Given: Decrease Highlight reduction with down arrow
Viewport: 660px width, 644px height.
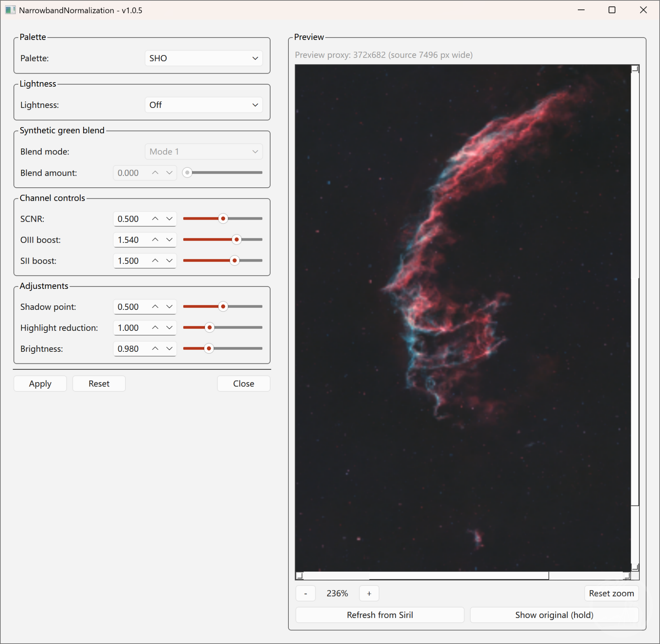Looking at the screenshot, I should [169, 328].
